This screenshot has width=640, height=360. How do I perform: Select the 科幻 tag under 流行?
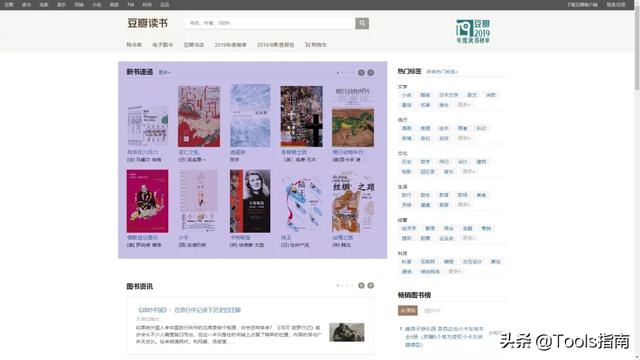(481, 128)
